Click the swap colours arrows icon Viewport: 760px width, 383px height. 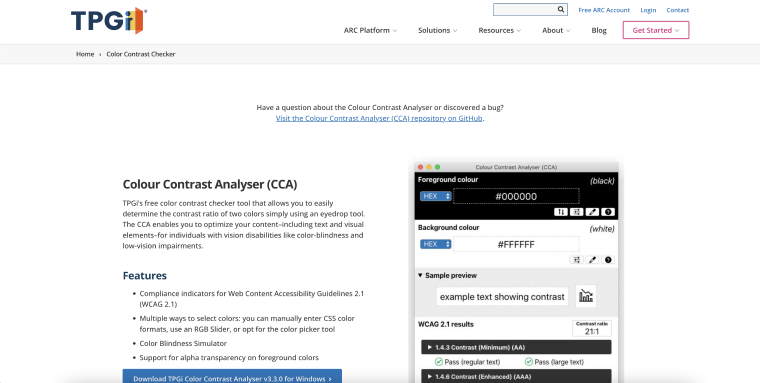(561, 212)
